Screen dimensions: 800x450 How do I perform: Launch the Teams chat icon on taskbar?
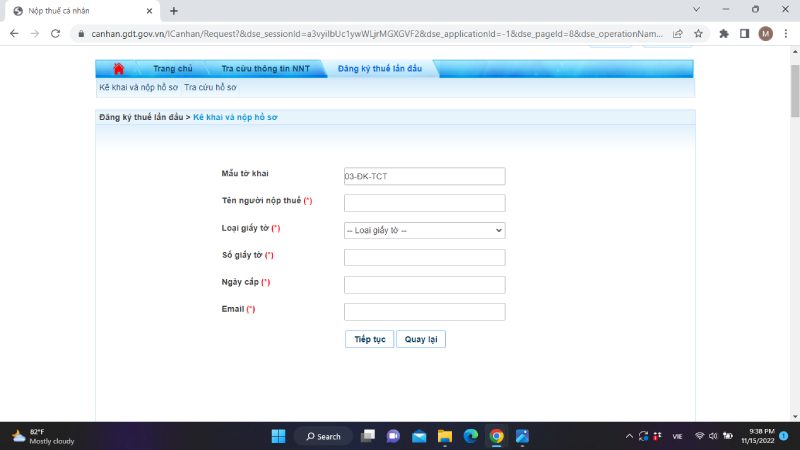click(393, 436)
